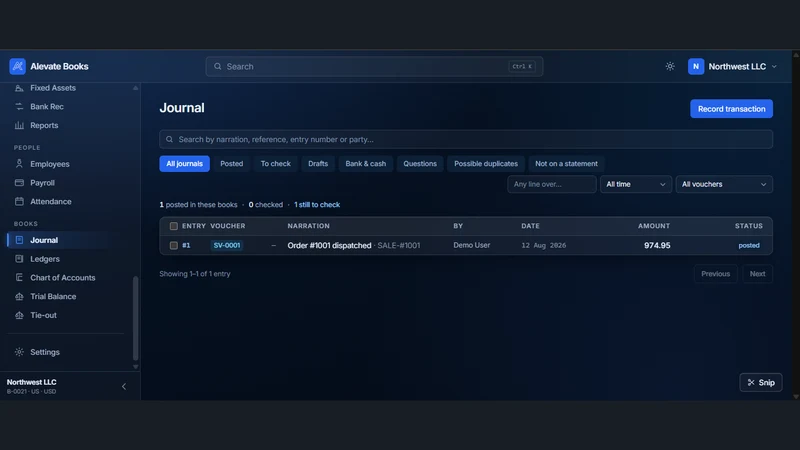
Task: Focus the Any line over amount field
Action: 552,184
